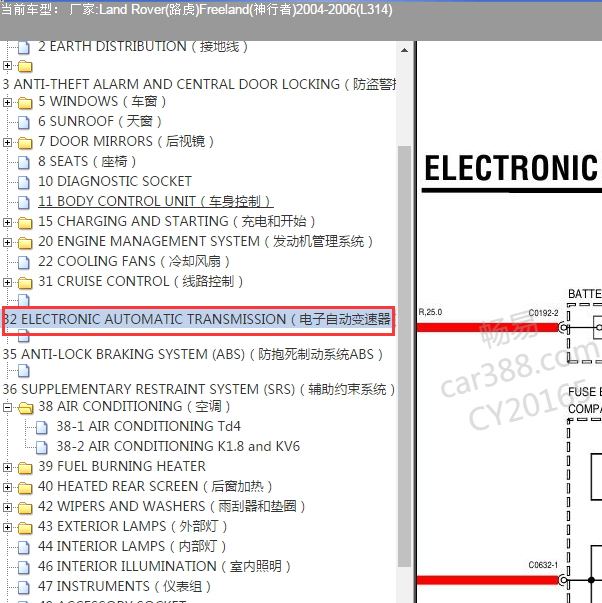Screen dimensions: 602x603
Task: Click the 8 SEATS document icon
Action: (24, 162)
